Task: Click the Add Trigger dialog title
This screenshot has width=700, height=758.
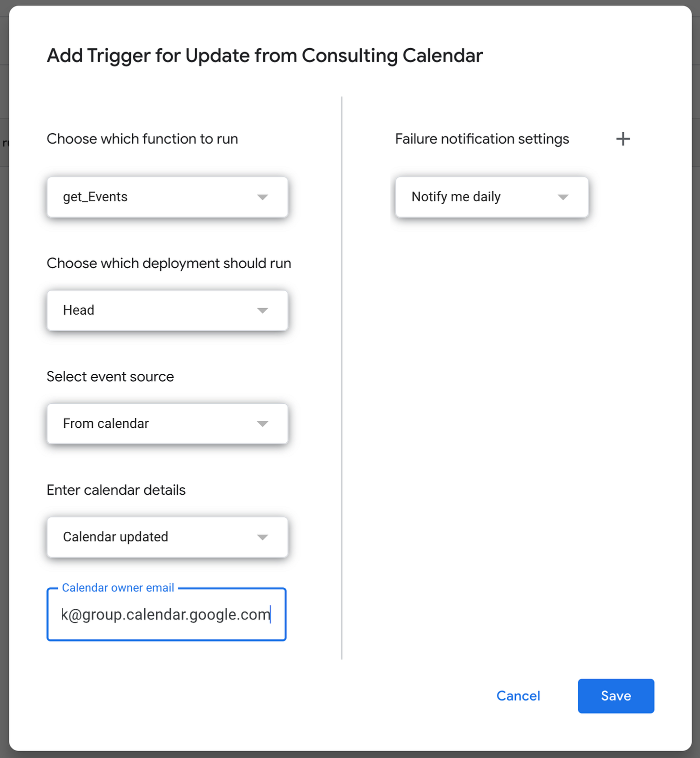Action: pos(265,56)
